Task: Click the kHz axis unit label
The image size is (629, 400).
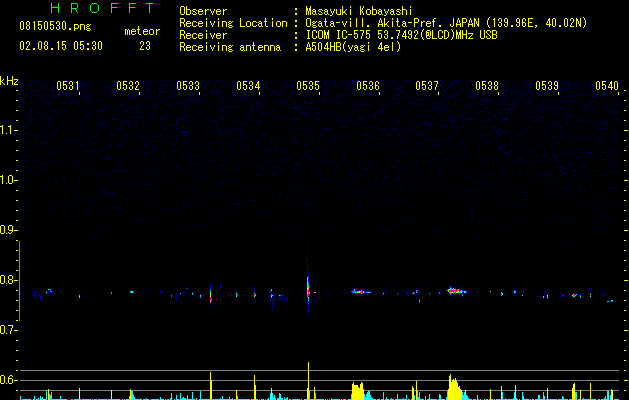Action: (x=9, y=81)
